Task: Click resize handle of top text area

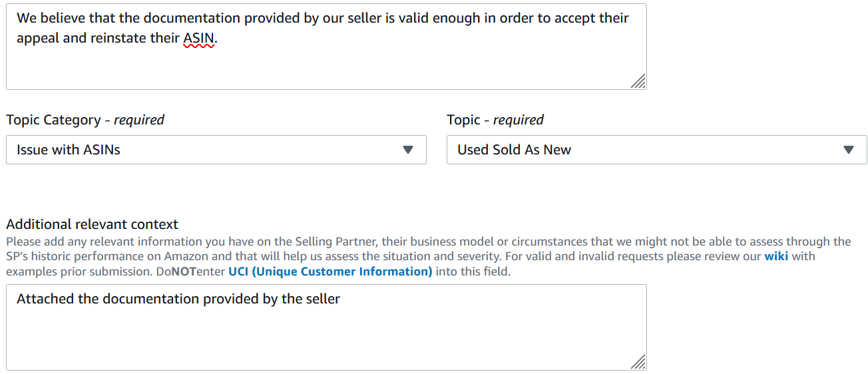Action: pos(638,81)
